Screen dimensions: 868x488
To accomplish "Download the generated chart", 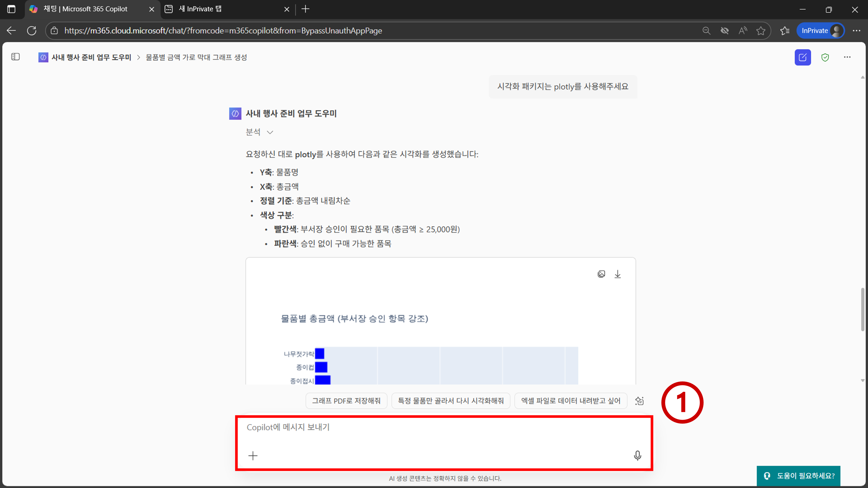I will 617,274.
